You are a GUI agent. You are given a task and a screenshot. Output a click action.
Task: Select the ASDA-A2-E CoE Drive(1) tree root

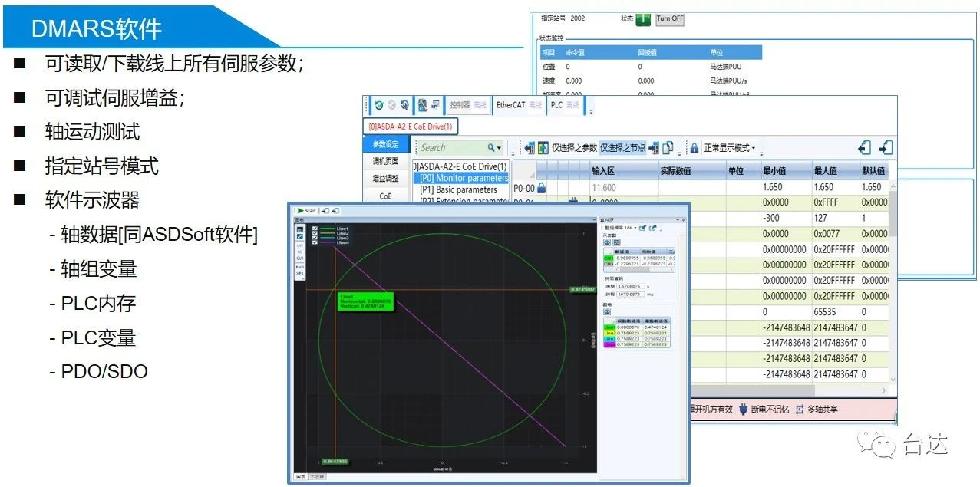click(460, 167)
